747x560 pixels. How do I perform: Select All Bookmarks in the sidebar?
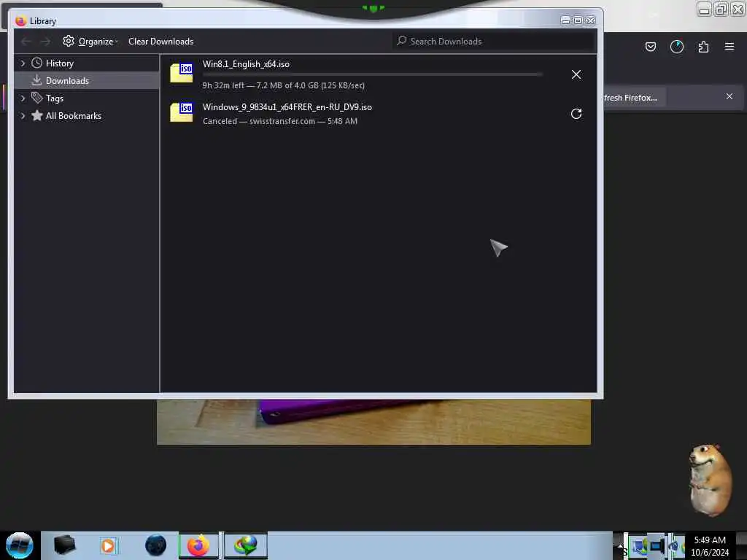point(74,116)
